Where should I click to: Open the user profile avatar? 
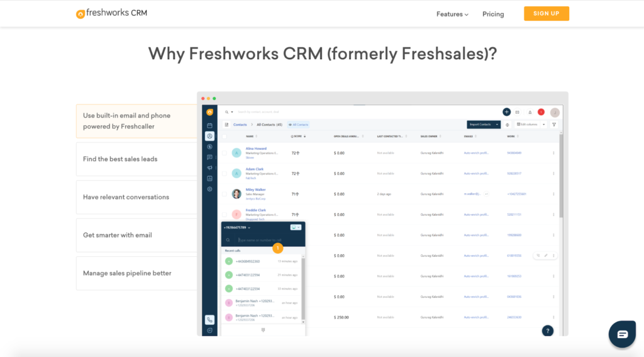pos(555,112)
